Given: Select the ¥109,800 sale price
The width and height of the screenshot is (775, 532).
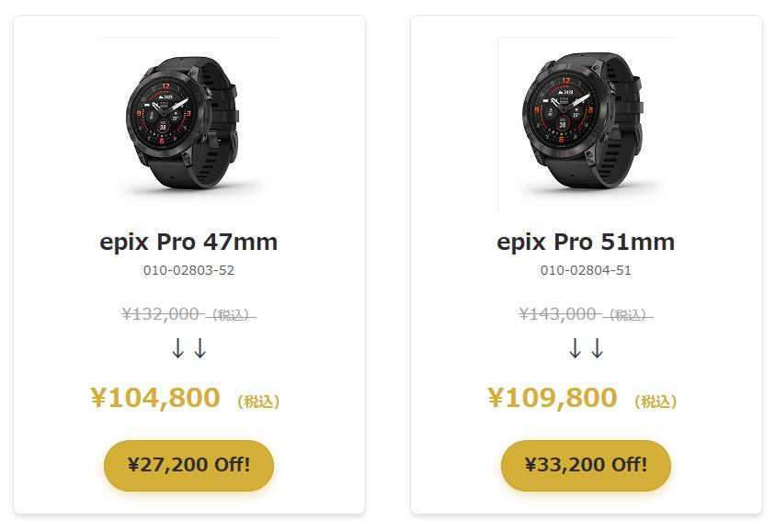Looking at the screenshot, I should pyautogui.click(x=553, y=398).
